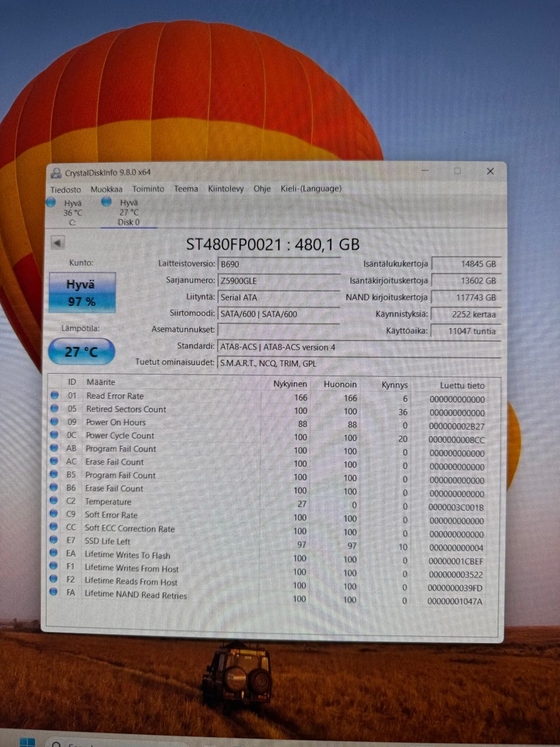
Task: Click the status dot for Soft Error Rate
Action: click(x=54, y=514)
